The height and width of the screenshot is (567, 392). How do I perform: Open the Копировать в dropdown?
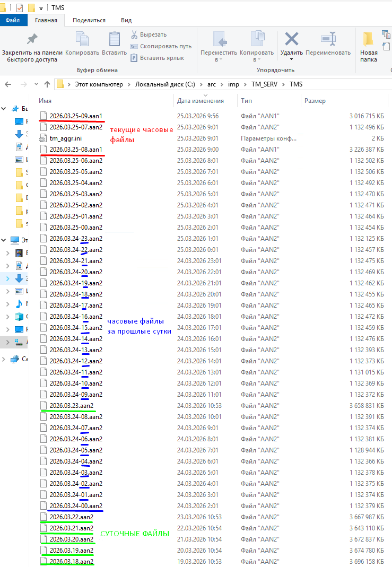click(256, 59)
